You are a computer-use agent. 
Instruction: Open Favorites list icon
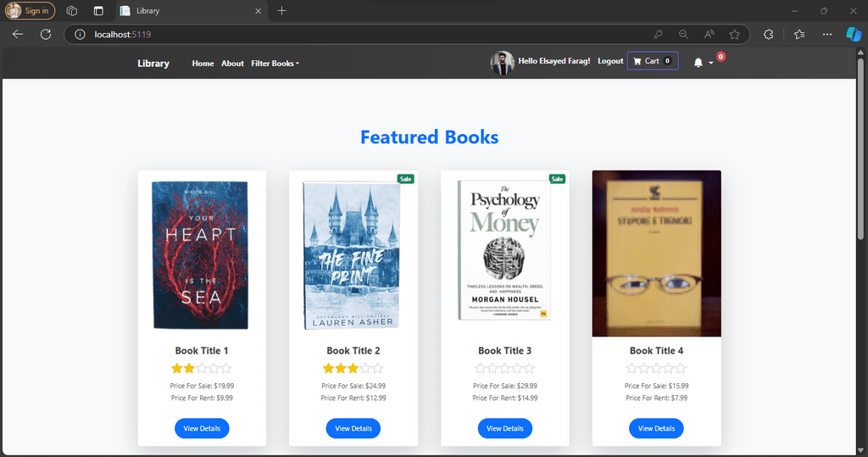[798, 35]
